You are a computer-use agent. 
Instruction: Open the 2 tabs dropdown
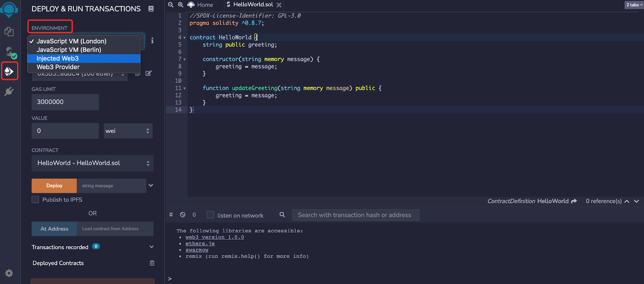(634, 5)
